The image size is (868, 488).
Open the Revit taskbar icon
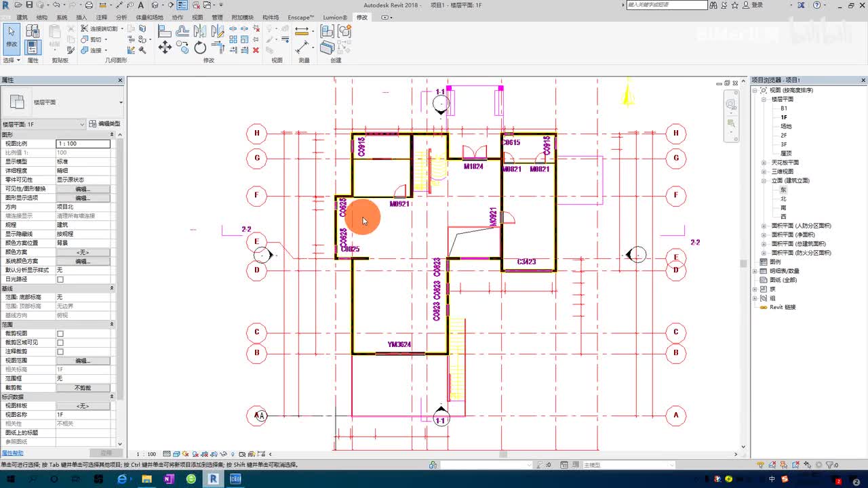(x=213, y=479)
